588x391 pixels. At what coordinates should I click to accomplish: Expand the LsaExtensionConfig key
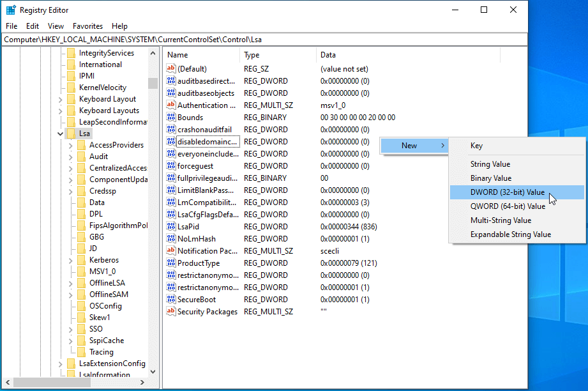(x=60, y=364)
